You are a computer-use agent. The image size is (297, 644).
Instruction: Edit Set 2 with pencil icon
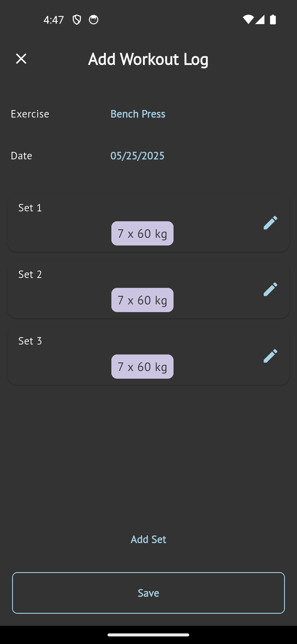click(270, 289)
